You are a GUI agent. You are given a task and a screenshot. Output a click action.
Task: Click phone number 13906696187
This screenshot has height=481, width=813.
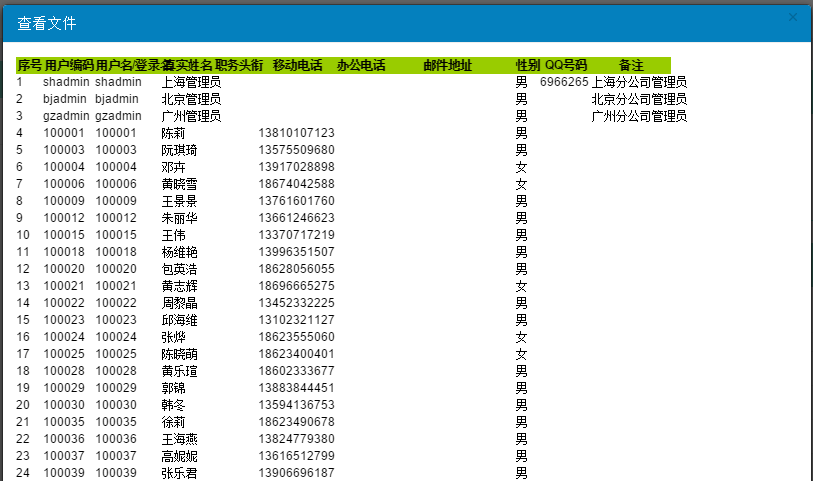[297, 473]
